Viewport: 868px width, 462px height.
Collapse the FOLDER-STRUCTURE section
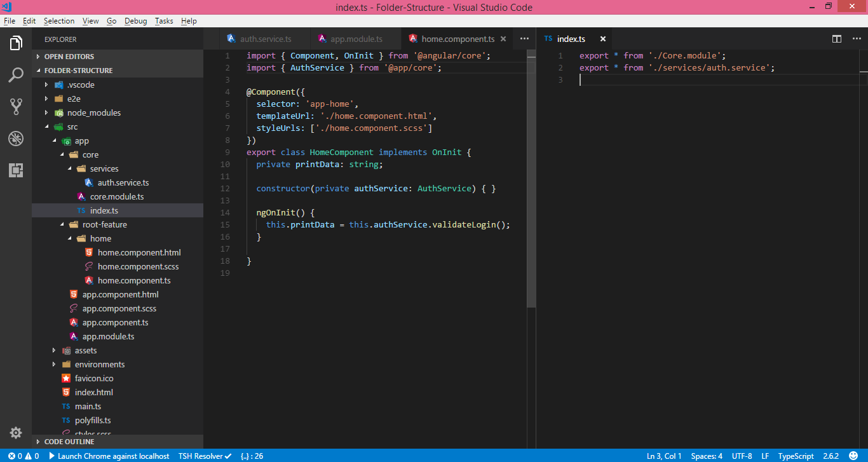coord(118,71)
